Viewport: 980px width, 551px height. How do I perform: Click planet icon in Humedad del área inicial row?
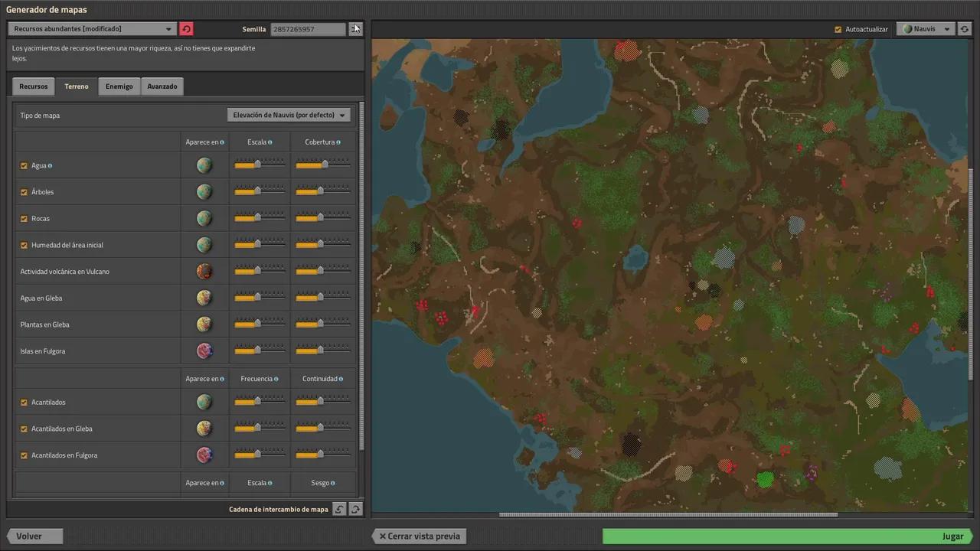coord(204,245)
